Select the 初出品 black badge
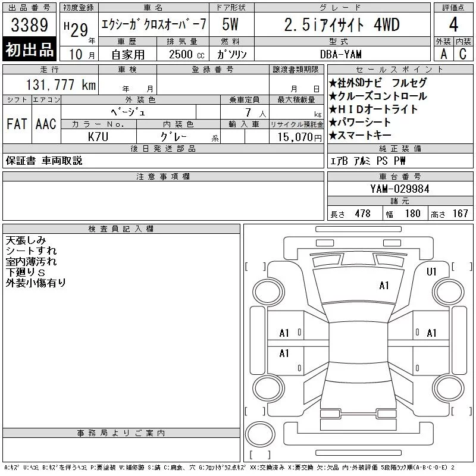 [x=29, y=49]
